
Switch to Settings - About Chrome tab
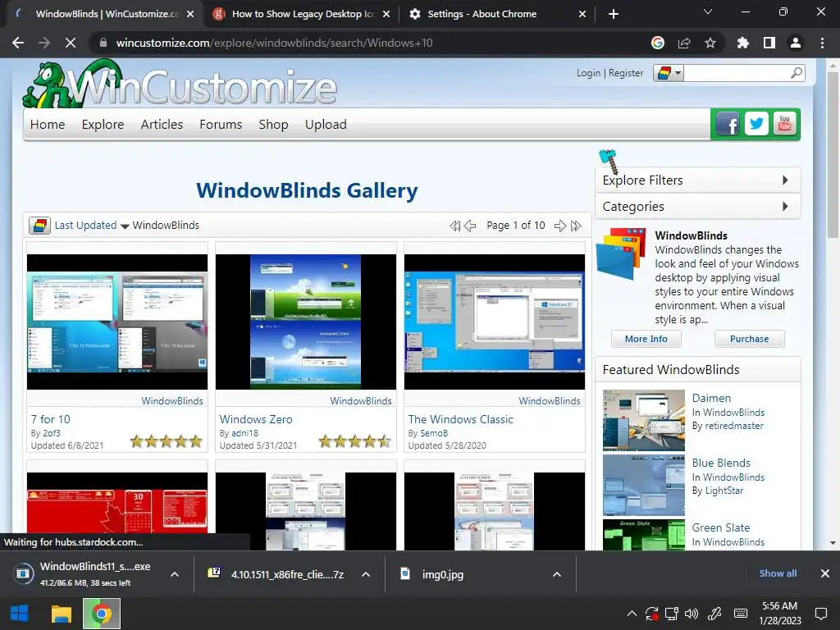point(495,14)
